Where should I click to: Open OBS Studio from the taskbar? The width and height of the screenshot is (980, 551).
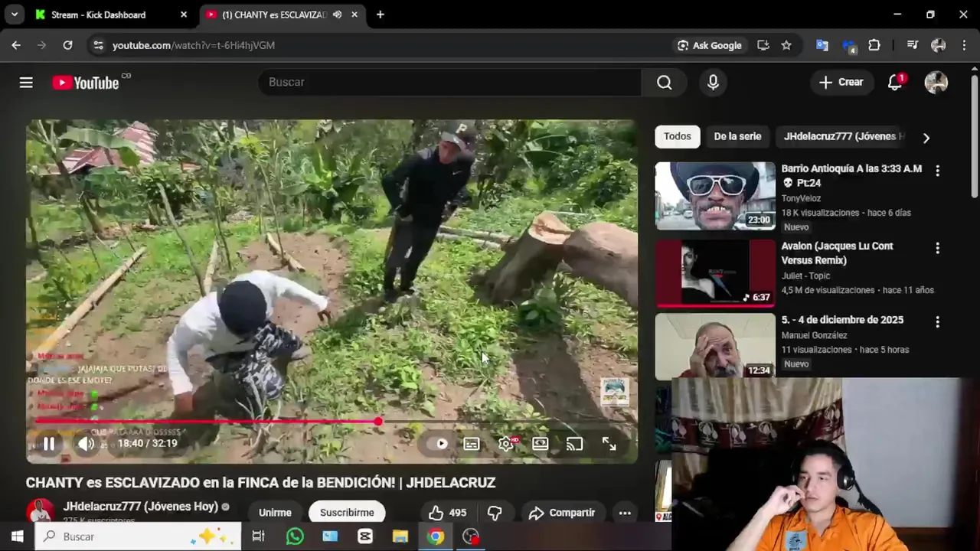point(471,536)
